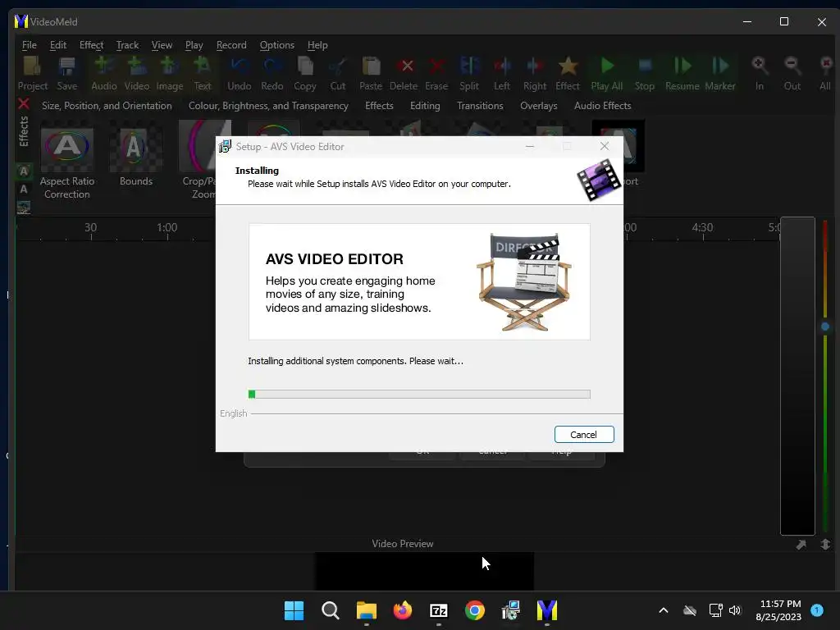Launch Firefox from the taskbar
Image resolution: width=840 pixels, height=630 pixels.
[x=402, y=610]
